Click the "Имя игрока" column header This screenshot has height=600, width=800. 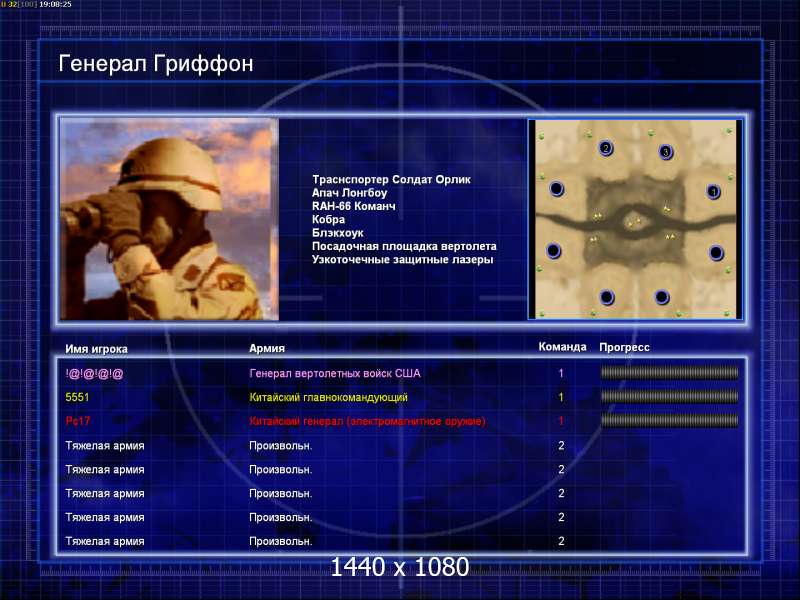[96, 349]
